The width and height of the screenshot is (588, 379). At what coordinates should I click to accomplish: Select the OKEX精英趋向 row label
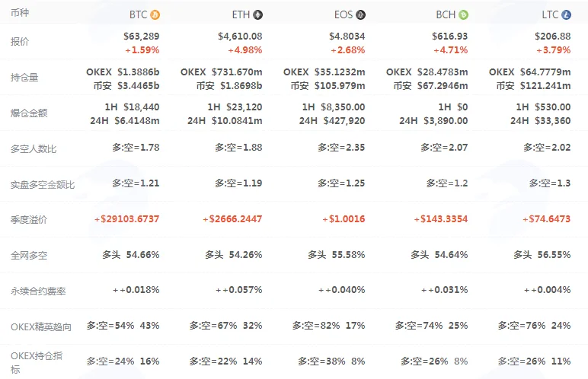tap(41, 327)
